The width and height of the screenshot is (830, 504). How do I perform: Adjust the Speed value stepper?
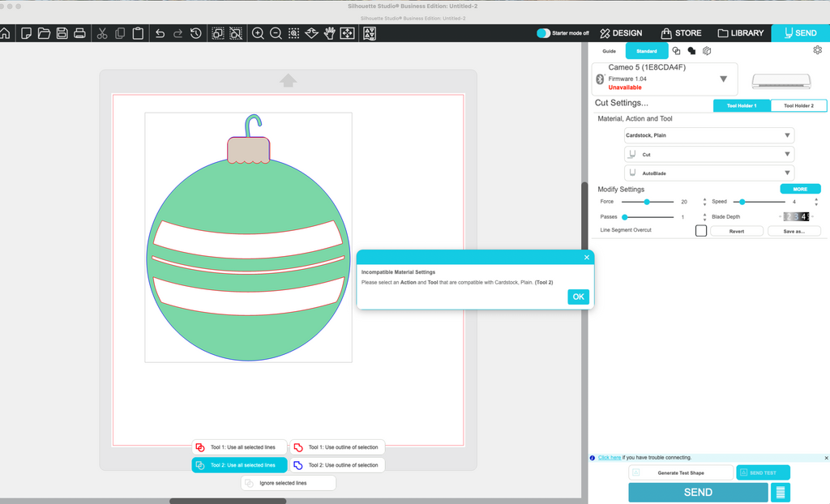point(815,202)
